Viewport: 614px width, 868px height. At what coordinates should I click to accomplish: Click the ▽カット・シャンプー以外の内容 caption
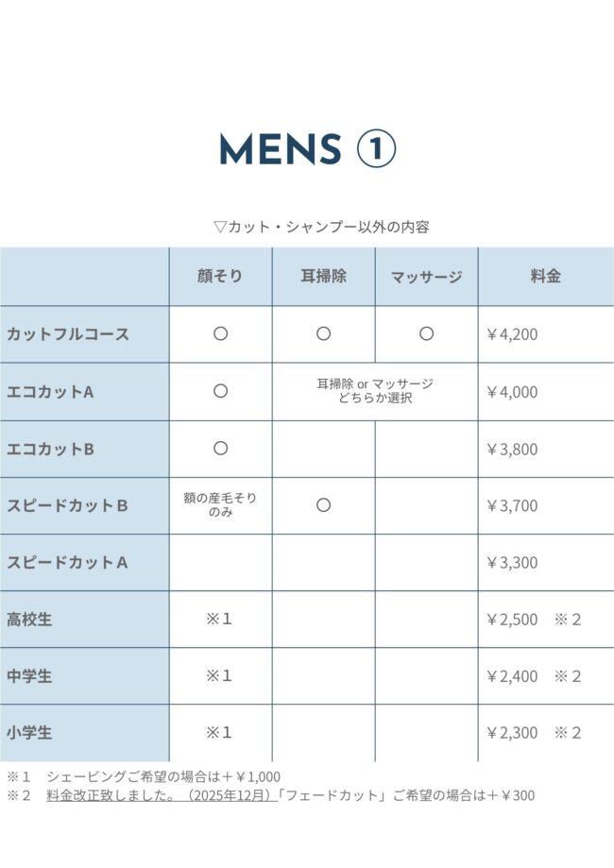(x=322, y=227)
